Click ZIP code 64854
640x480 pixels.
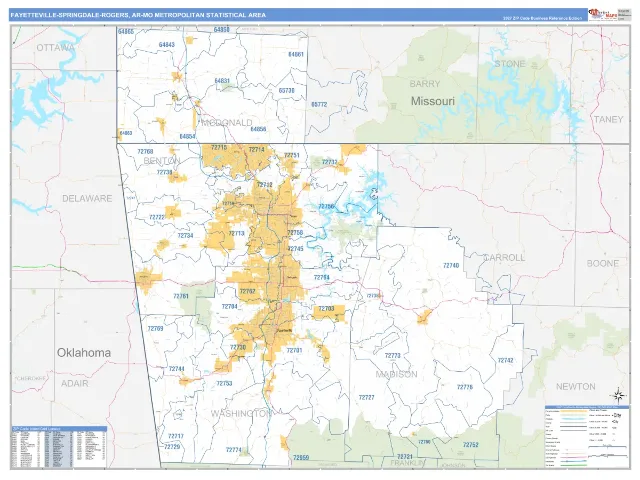coord(187,136)
